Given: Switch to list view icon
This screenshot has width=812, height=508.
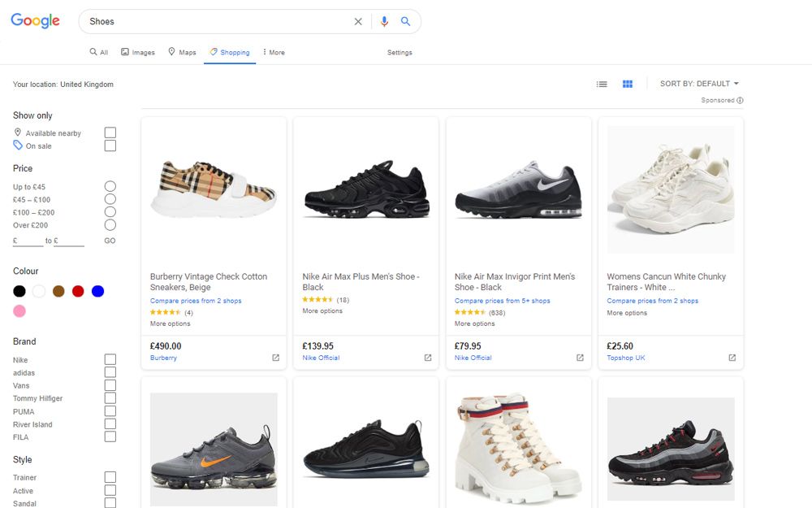Looking at the screenshot, I should coord(602,84).
